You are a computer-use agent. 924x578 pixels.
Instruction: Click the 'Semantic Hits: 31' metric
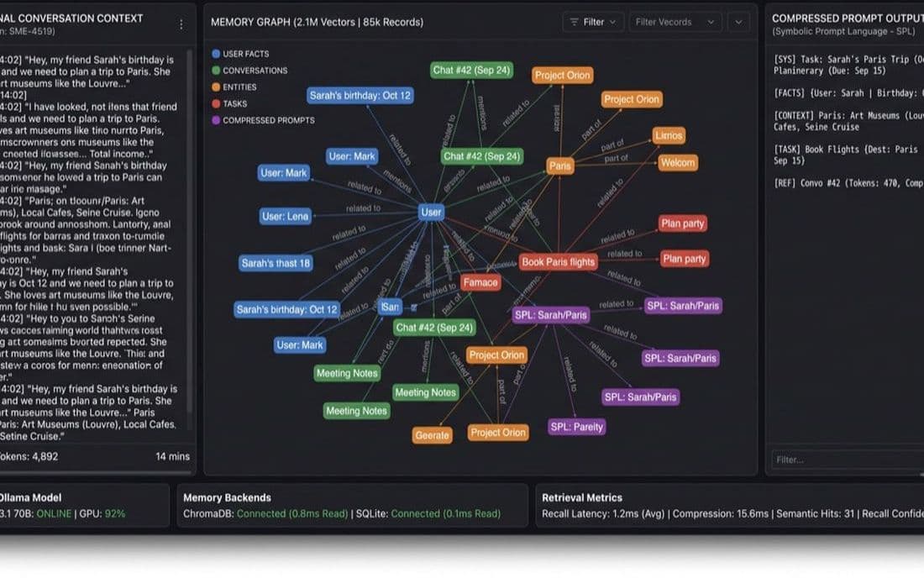tap(815, 514)
